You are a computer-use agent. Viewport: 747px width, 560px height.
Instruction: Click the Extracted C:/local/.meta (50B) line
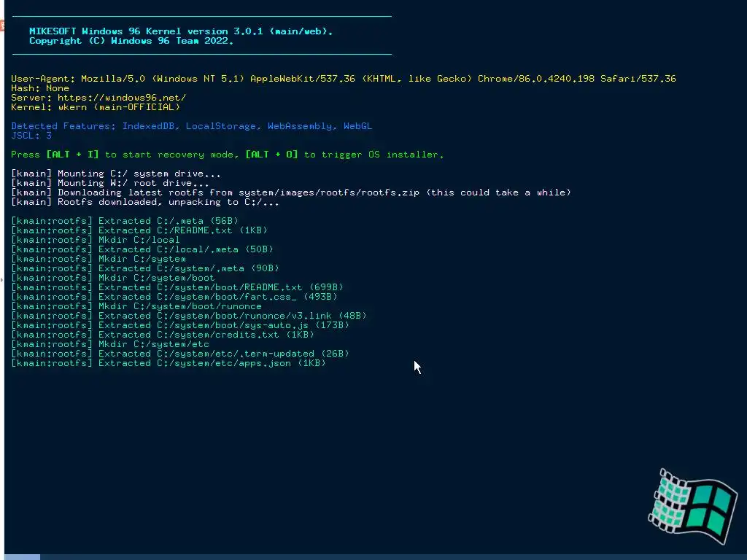tap(142, 249)
